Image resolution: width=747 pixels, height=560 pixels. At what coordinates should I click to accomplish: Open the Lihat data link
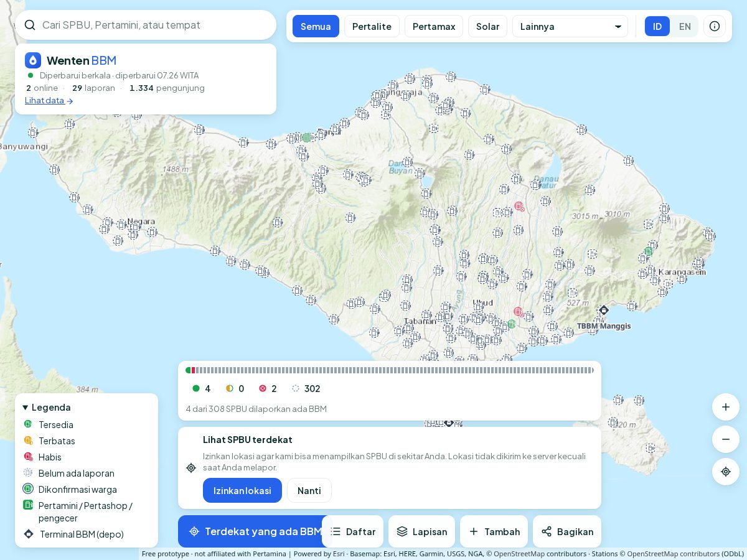tap(49, 100)
